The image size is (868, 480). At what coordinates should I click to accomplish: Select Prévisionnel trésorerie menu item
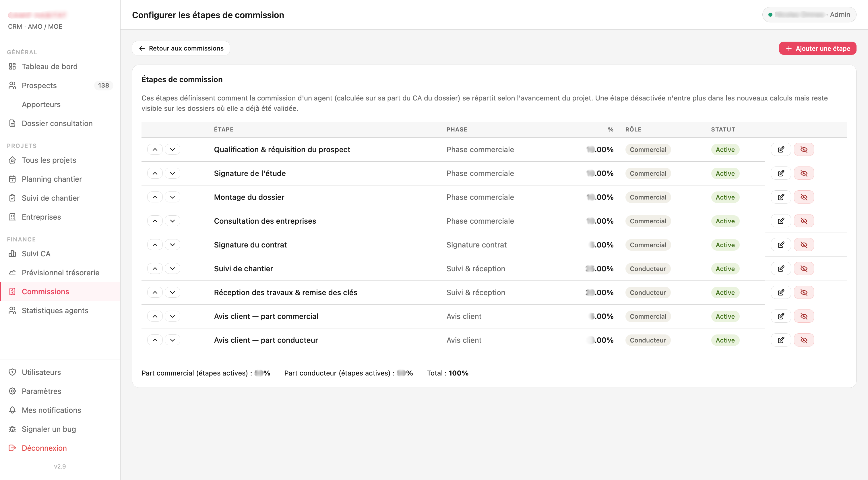click(x=60, y=273)
